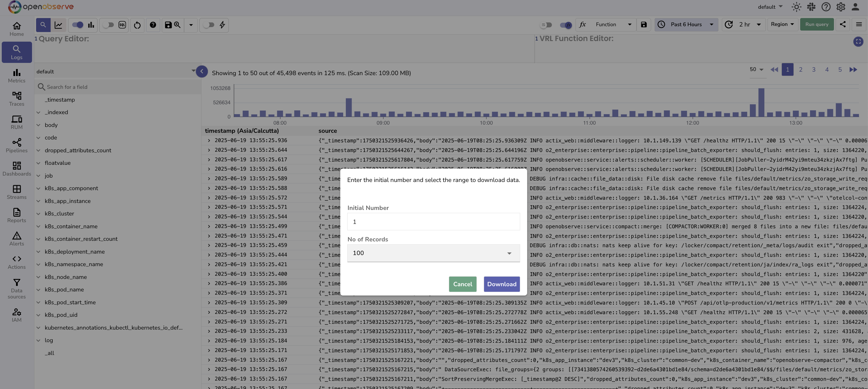Open the No of Records dropdown showing 100
The width and height of the screenshot is (868, 389).
433,253
